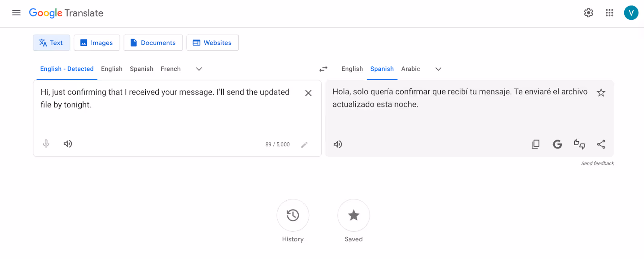The image size is (644, 259).
Task: Open the main hamburger menu
Action: (x=16, y=13)
